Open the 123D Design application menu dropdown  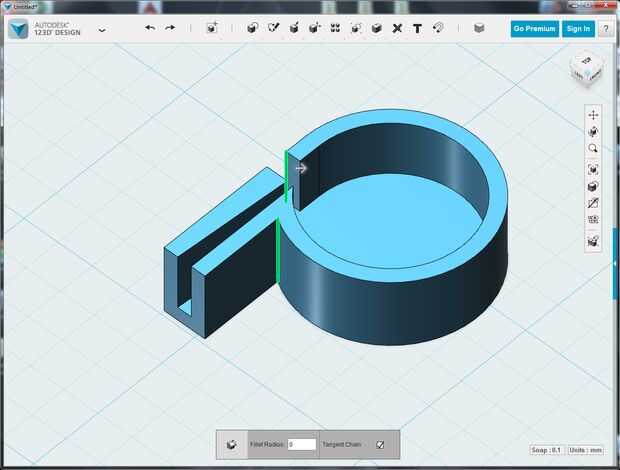[102, 30]
